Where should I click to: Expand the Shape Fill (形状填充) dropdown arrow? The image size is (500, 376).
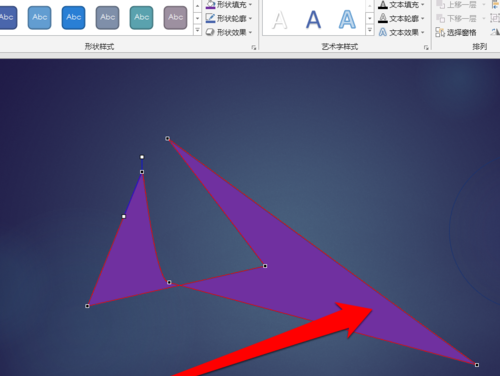pos(250,5)
